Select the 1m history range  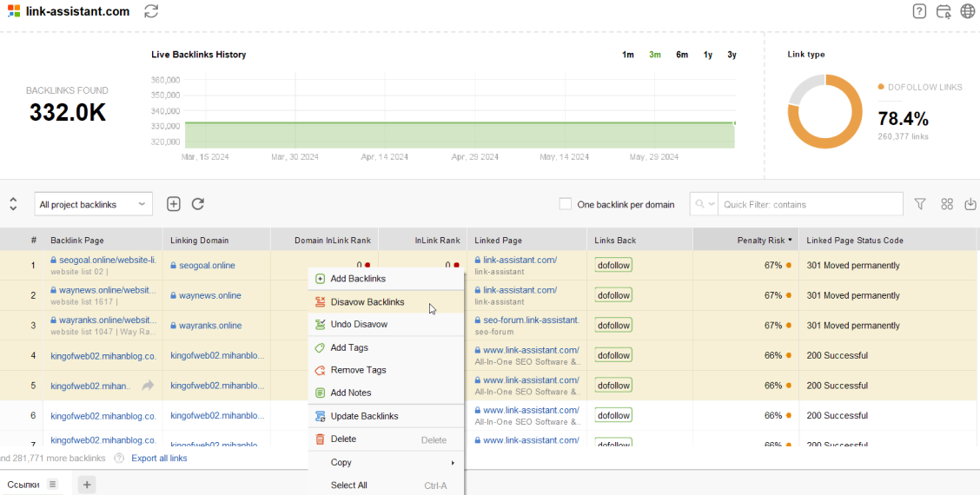(x=627, y=55)
